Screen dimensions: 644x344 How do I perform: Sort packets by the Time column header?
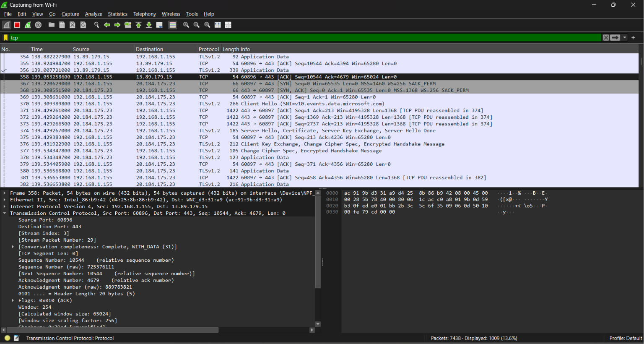tap(50, 49)
